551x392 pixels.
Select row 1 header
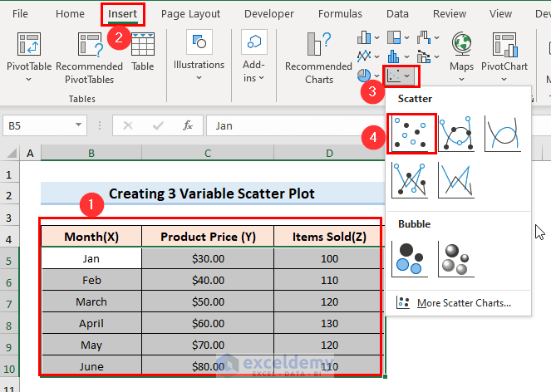pos(9,174)
